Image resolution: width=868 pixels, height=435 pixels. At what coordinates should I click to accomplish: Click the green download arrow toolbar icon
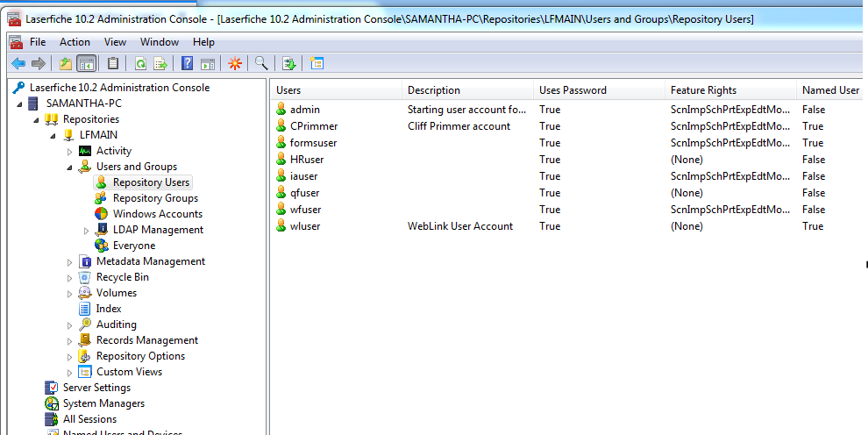(289, 64)
